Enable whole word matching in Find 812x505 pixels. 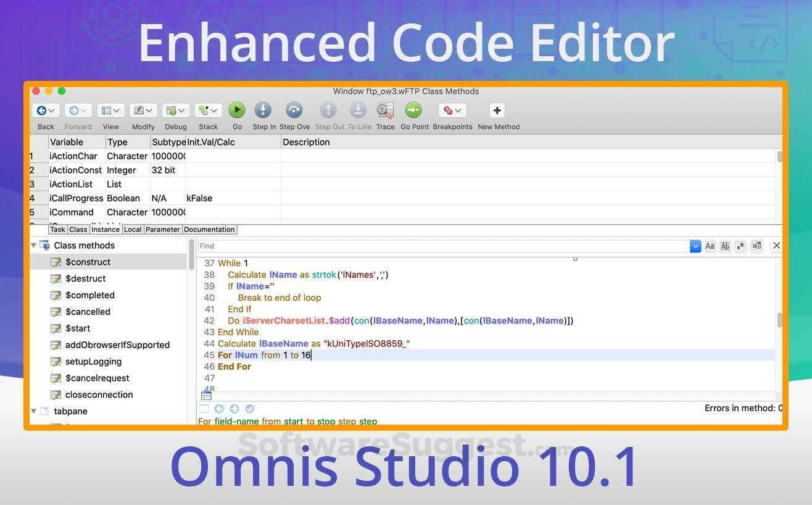(726, 246)
